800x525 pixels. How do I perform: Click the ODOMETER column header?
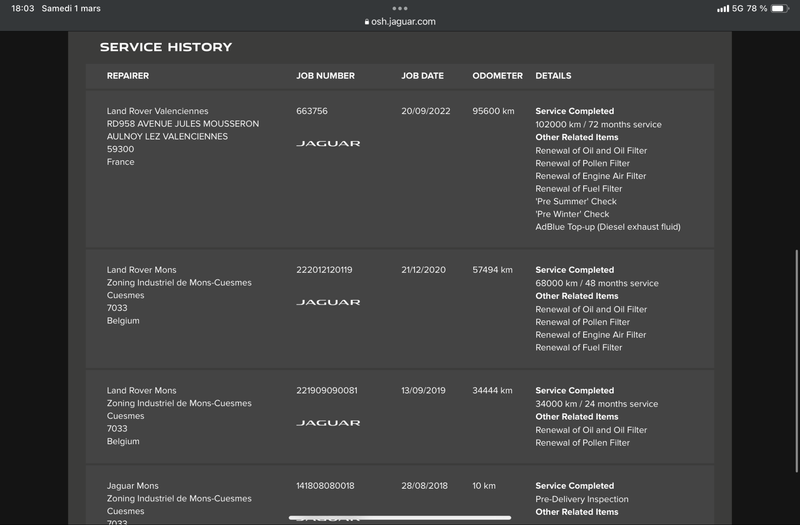tap(497, 76)
